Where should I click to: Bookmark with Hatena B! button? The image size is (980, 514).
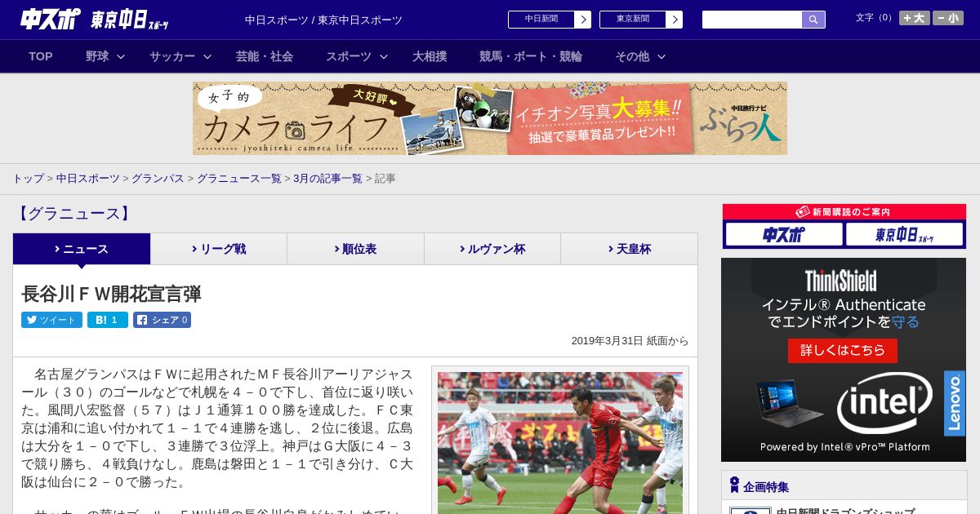point(108,320)
